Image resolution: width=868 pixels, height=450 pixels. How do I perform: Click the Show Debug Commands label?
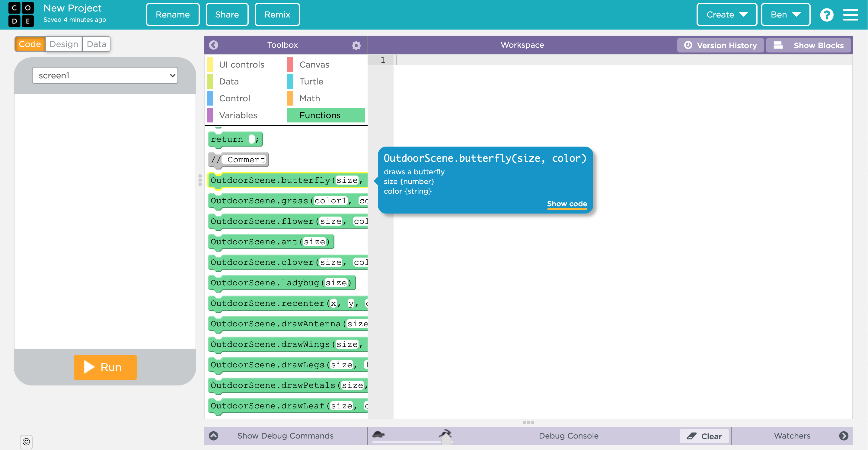tap(285, 436)
